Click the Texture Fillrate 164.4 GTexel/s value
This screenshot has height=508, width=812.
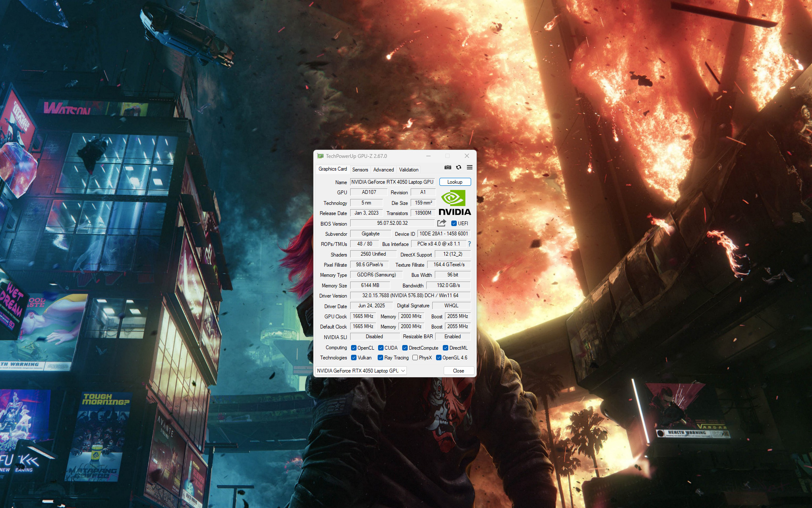(449, 265)
